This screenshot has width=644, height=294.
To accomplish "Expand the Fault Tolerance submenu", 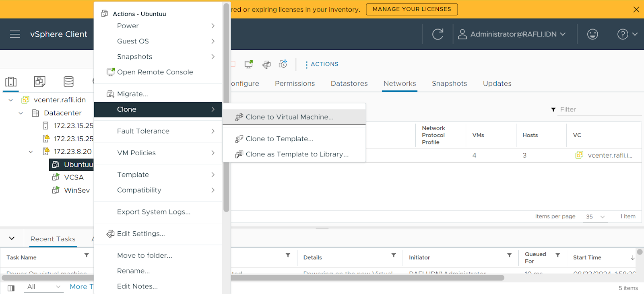I will [x=158, y=131].
